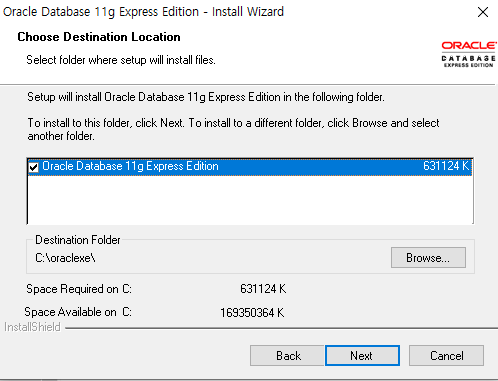Click the Destination Folder group label

pyautogui.click(x=78, y=240)
